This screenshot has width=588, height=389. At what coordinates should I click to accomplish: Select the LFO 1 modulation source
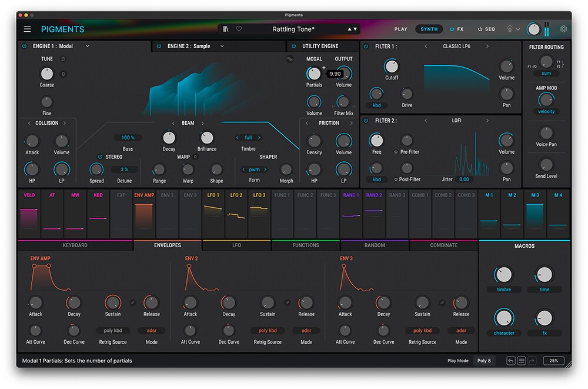click(213, 214)
